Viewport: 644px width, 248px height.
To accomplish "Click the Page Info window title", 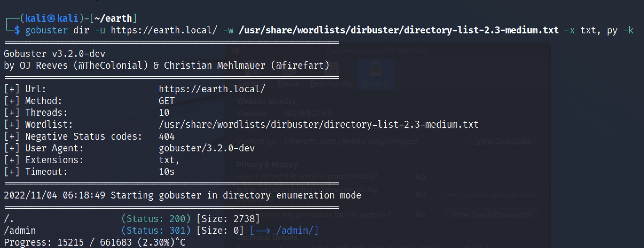I will (x=377, y=51).
